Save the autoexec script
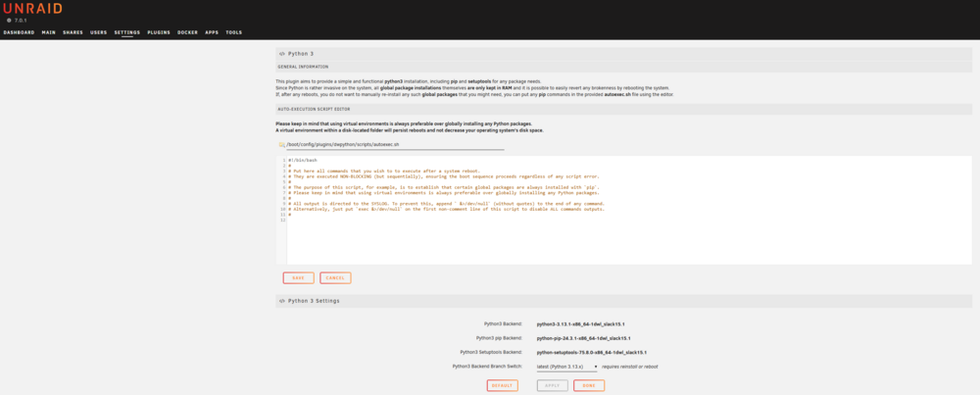This screenshot has width=980, height=395. pos(298,278)
